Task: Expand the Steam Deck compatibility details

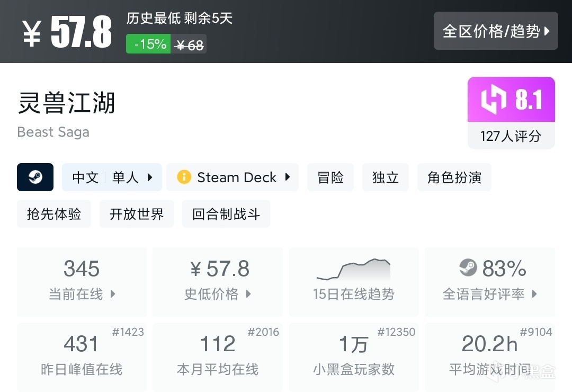Action: pos(288,177)
